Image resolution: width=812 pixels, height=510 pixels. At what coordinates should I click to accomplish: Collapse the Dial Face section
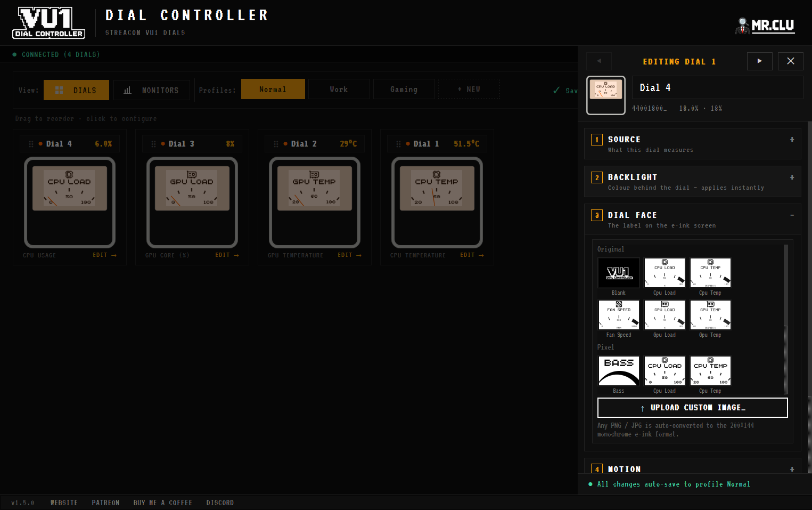(x=693, y=220)
